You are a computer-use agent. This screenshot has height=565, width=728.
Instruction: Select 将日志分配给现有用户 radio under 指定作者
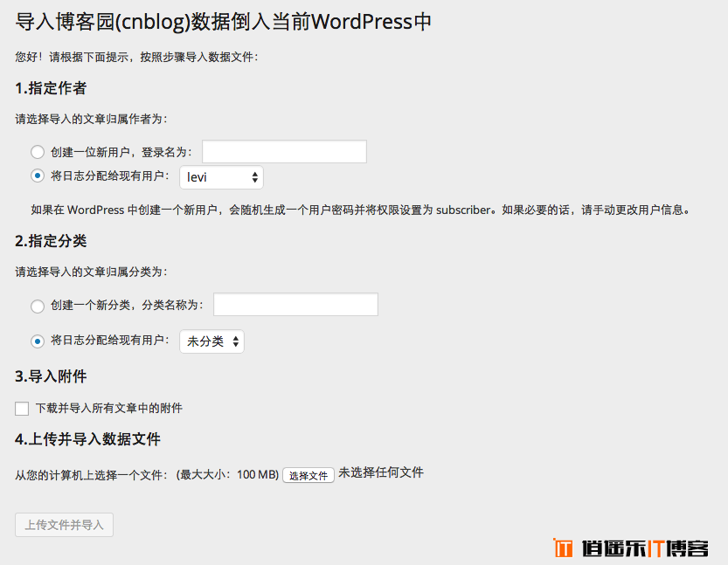click(37, 176)
